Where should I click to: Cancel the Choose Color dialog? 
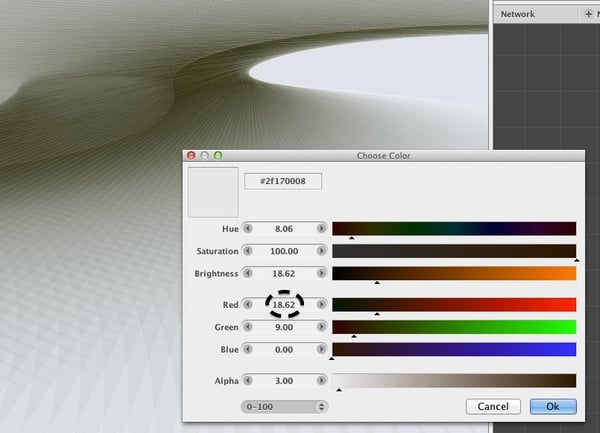click(x=493, y=406)
